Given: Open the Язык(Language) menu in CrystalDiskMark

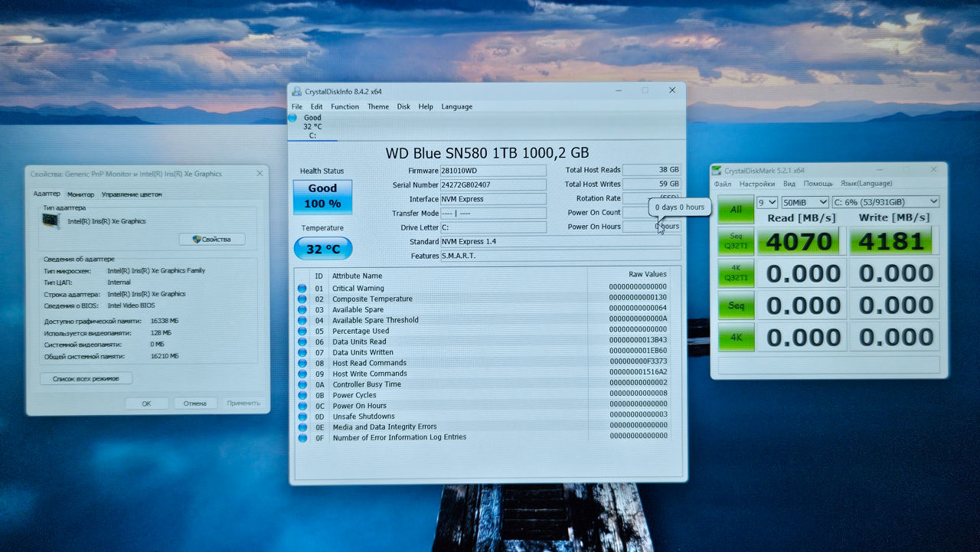Looking at the screenshot, I should pyautogui.click(x=867, y=184).
